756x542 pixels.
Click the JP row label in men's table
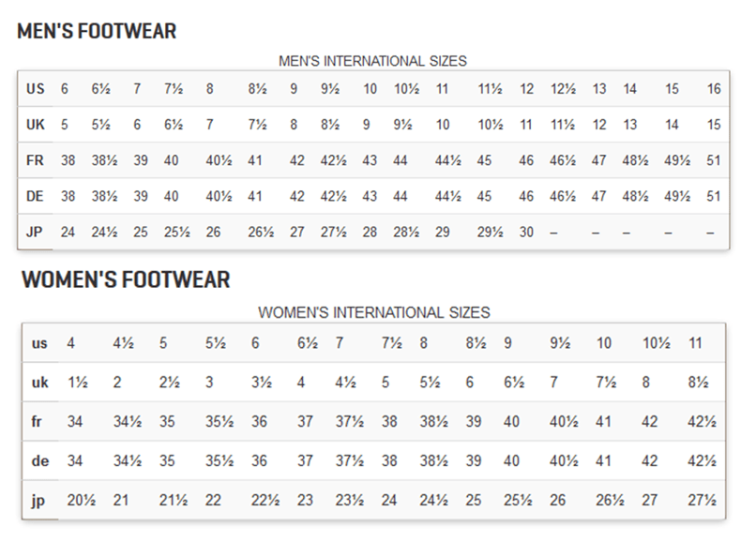pyautogui.click(x=36, y=232)
